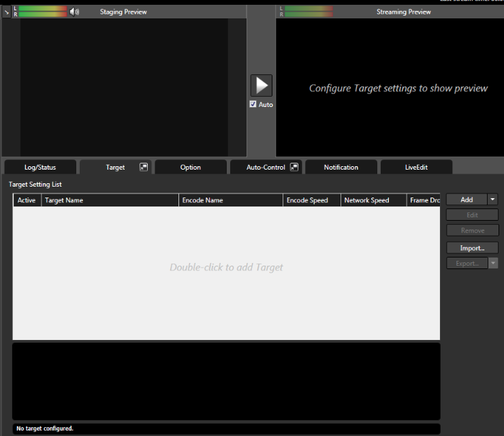The width and height of the screenshot is (504, 436).
Task: Mute the Staging Preview speaker icon
Action: point(74,12)
